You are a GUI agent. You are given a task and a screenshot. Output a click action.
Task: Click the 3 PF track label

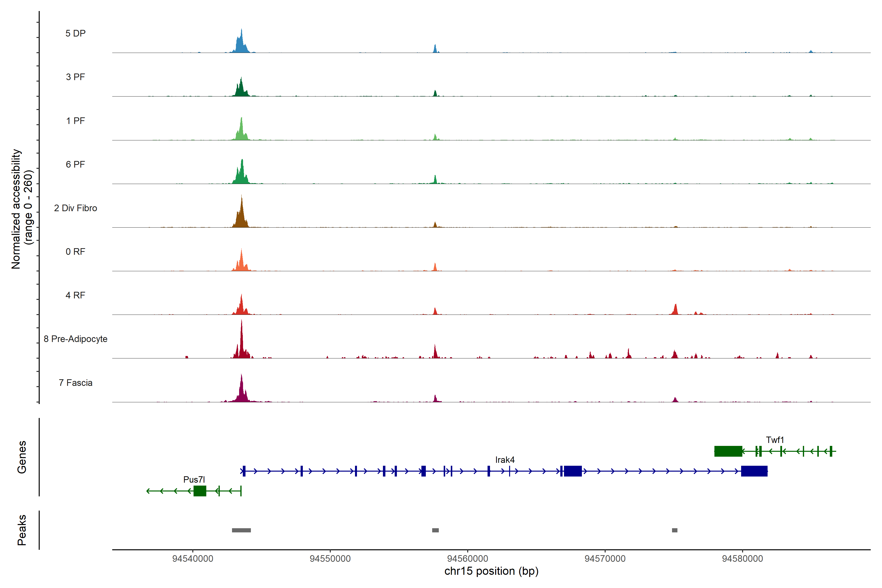pyautogui.click(x=75, y=77)
